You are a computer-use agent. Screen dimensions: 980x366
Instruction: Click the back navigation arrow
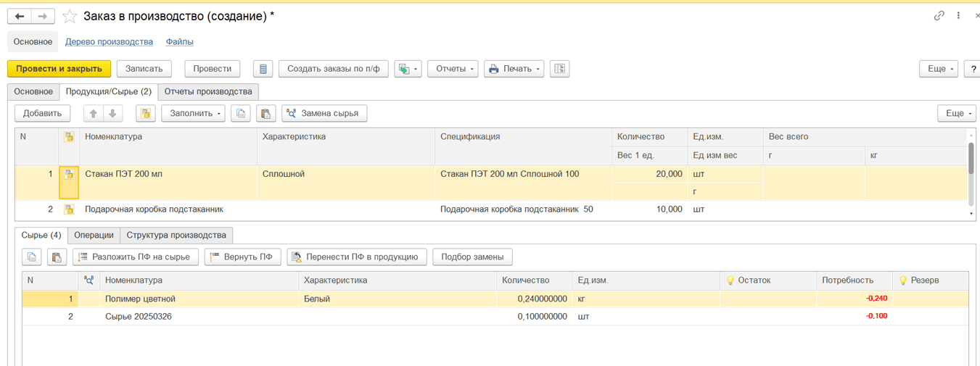pyautogui.click(x=20, y=16)
